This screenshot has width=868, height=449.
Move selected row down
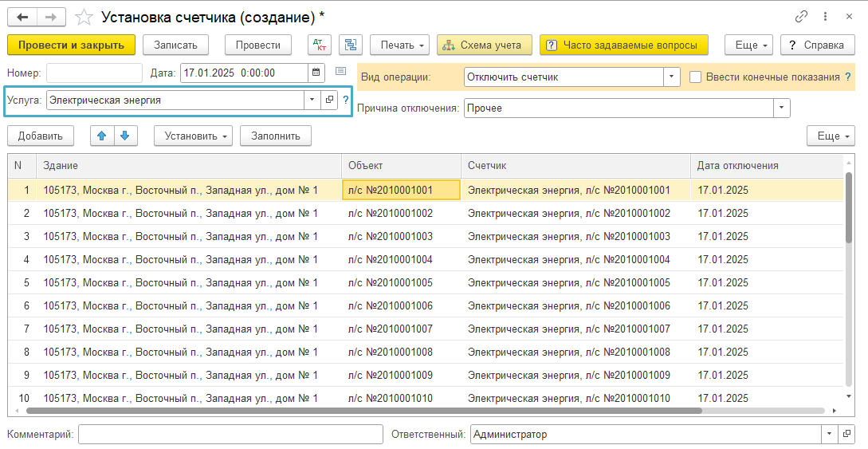(125, 136)
